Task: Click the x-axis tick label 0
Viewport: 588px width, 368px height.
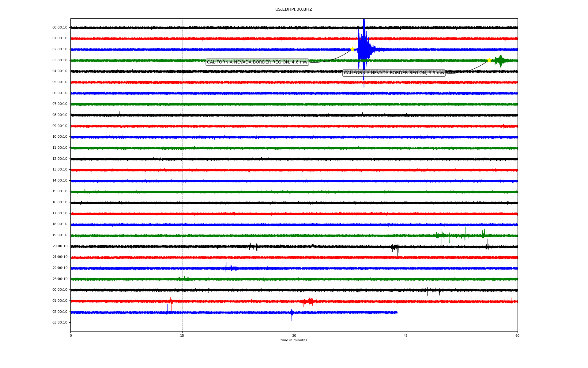Action: 71,335
